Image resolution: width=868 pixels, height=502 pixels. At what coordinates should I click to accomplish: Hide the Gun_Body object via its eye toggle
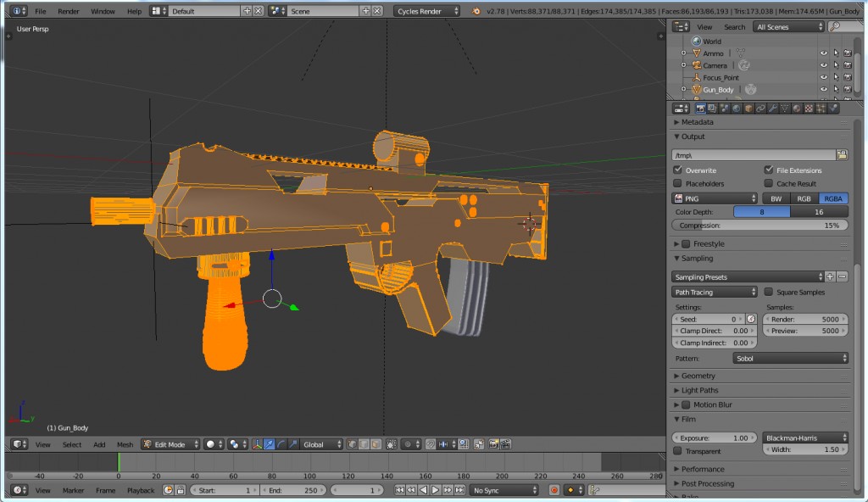[824, 89]
